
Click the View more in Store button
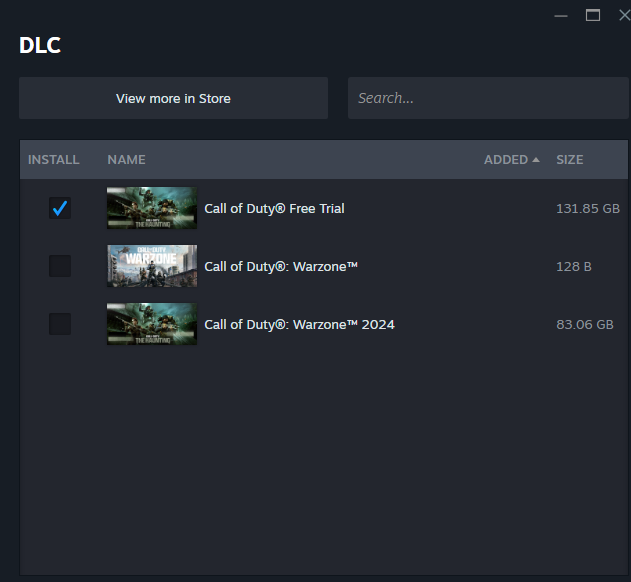pyautogui.click(x=173, y=98)
